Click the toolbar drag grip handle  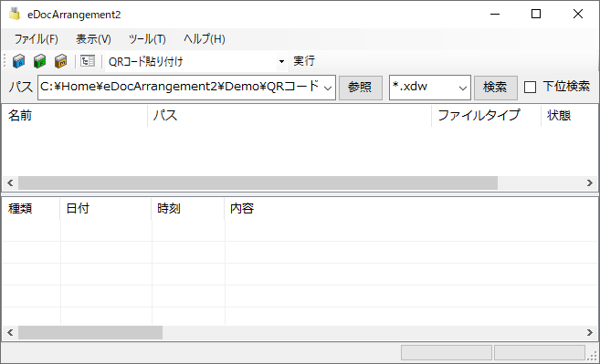tap(5, 61)
